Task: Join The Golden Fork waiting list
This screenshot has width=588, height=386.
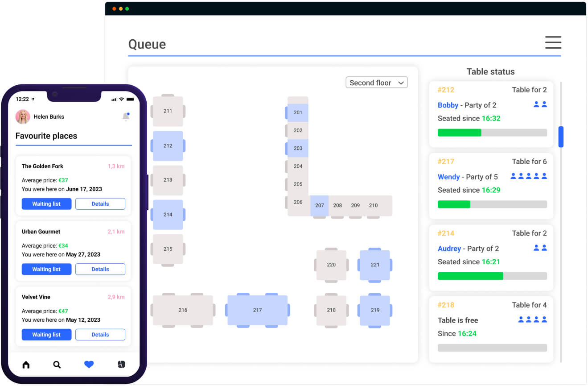Action: click(x=46, y=204)
